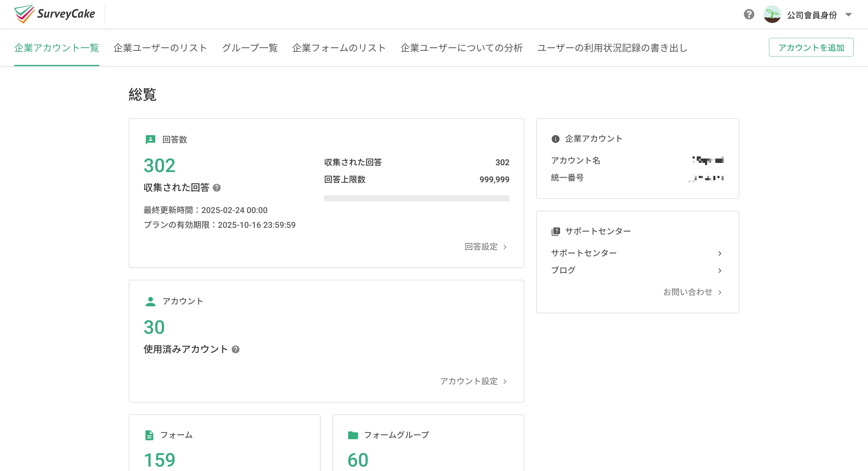Click the 回答数 card response icon
The image size is (868, 471).
[150, 140]
